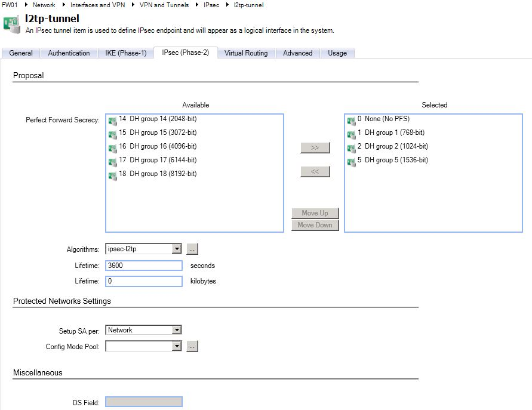Open the Config Mode Pool dropdown
Viewport: 532px width, 410px height.
pyautogui.click(x=176, y=346)
